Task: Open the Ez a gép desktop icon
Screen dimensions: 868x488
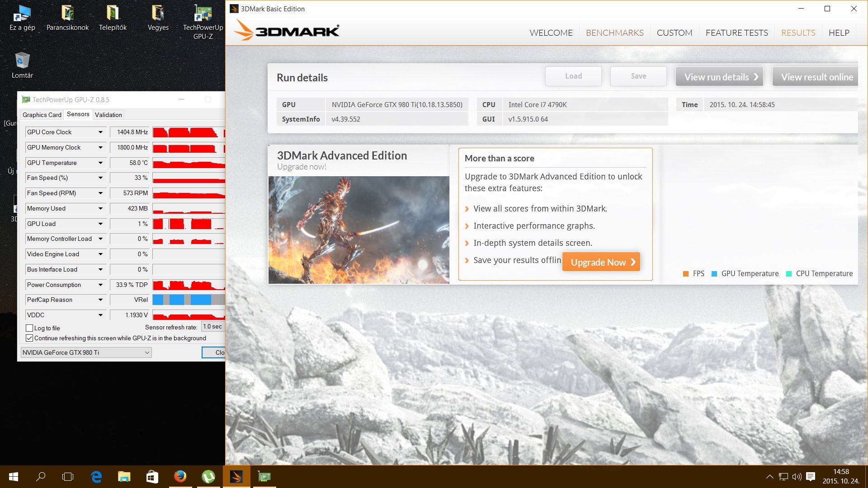Action: (22, 18)
